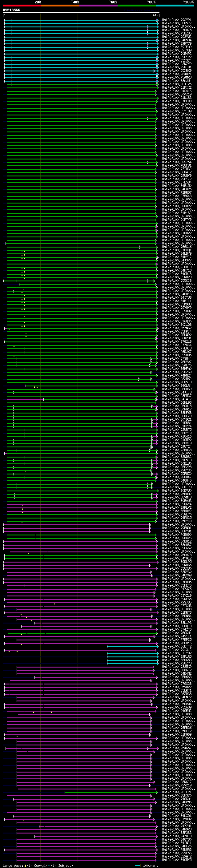Select the AV518566 query label
The width and height of the screenshot is (197, 868).
tap(11, 10)
